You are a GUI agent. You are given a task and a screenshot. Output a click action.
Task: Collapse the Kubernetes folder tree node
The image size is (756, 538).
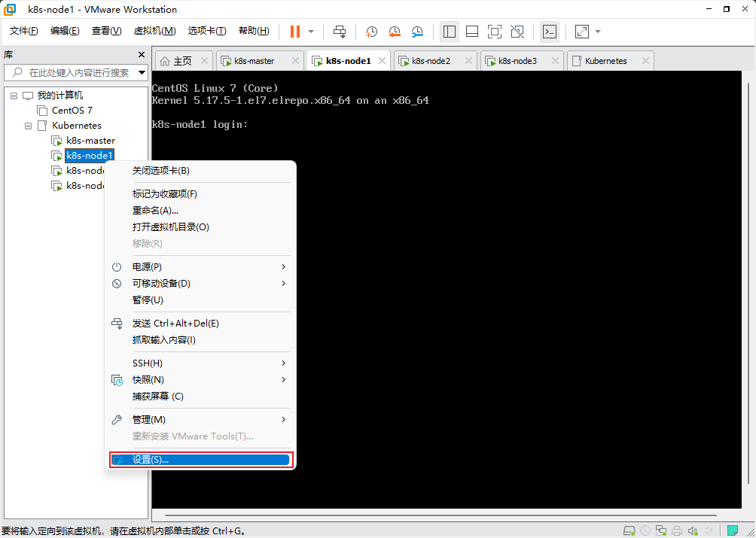coord(29,126)
